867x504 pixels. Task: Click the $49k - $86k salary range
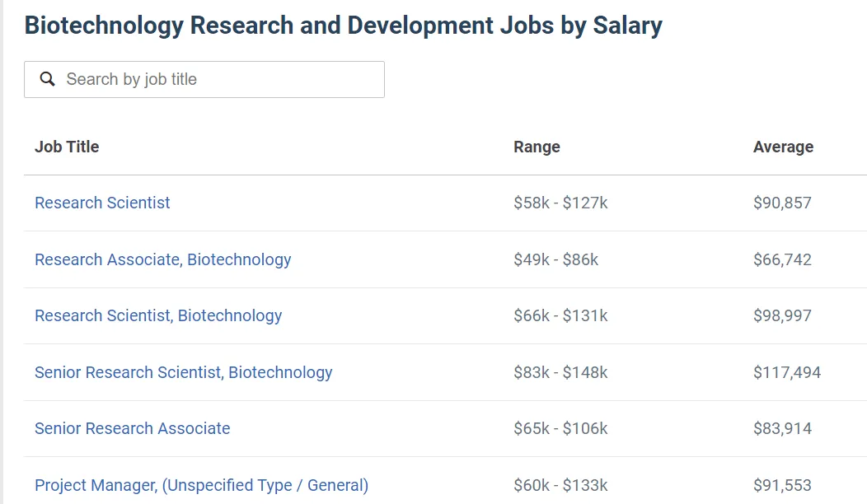point(555,259)
